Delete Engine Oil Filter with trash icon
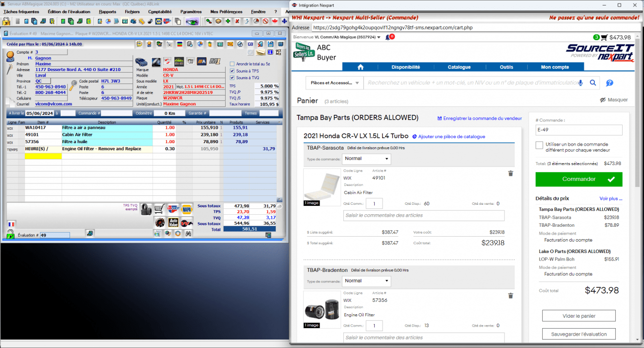644x348 pixels. point(510,295)
